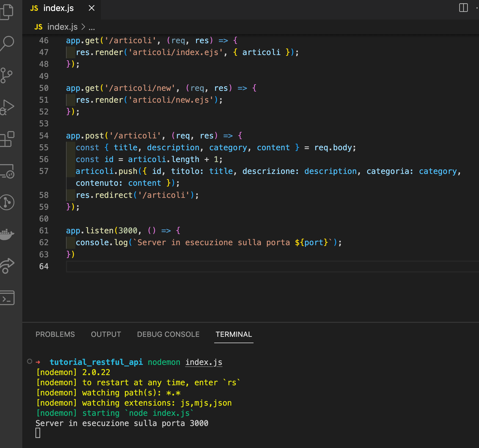This screenshot has height=448, width=479.
Task: Open the Search view
Action: tap(7, 43)
